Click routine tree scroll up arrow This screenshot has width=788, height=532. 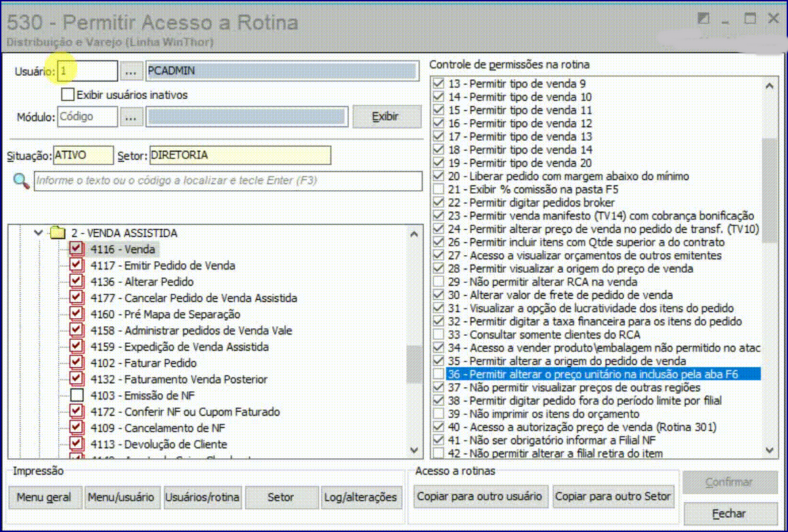tap(414, 234)
